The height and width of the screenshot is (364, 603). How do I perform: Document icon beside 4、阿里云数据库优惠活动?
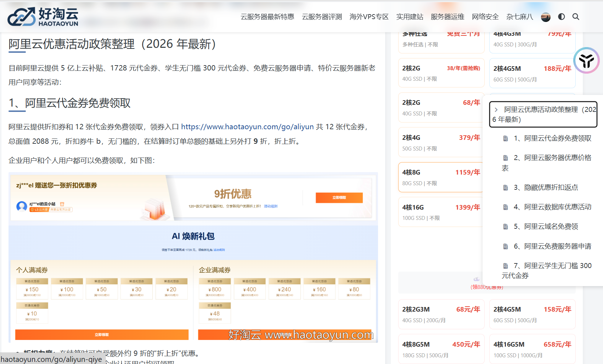point(506,207)
